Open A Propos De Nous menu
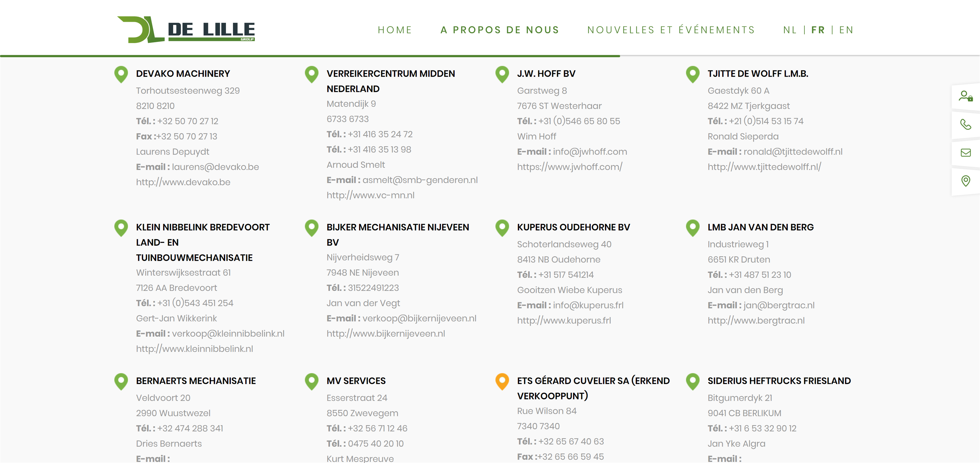Image resolution: width=980 pixels, height=463 pixels. click(499, 30)
